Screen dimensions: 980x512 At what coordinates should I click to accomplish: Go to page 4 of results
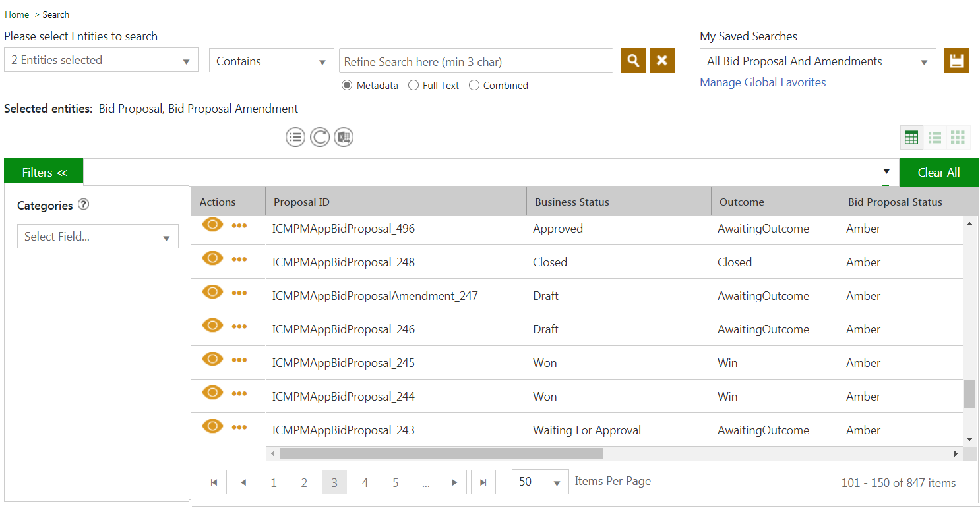point(365,482)
